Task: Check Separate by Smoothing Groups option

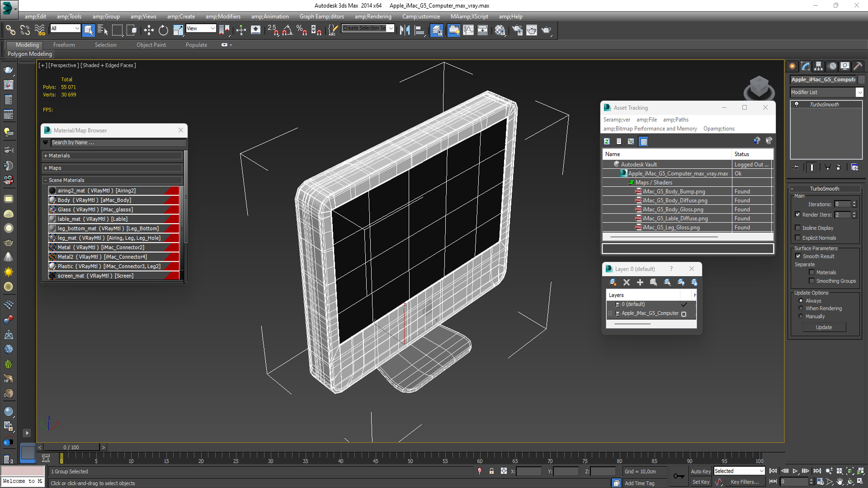Action: [812, 281]
